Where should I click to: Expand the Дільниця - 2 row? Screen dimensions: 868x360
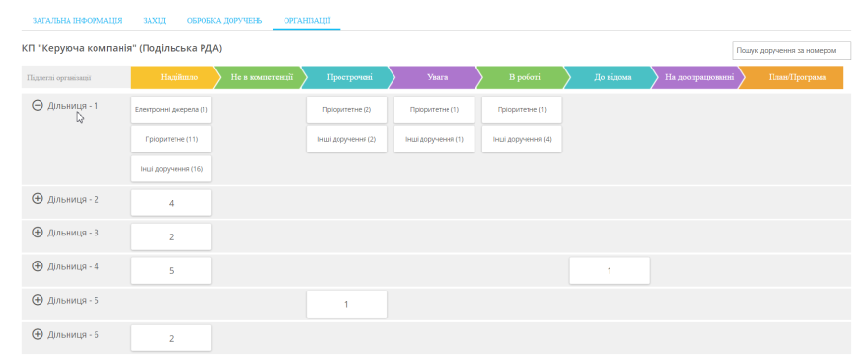pyautogui.click(x=38, y=199)
